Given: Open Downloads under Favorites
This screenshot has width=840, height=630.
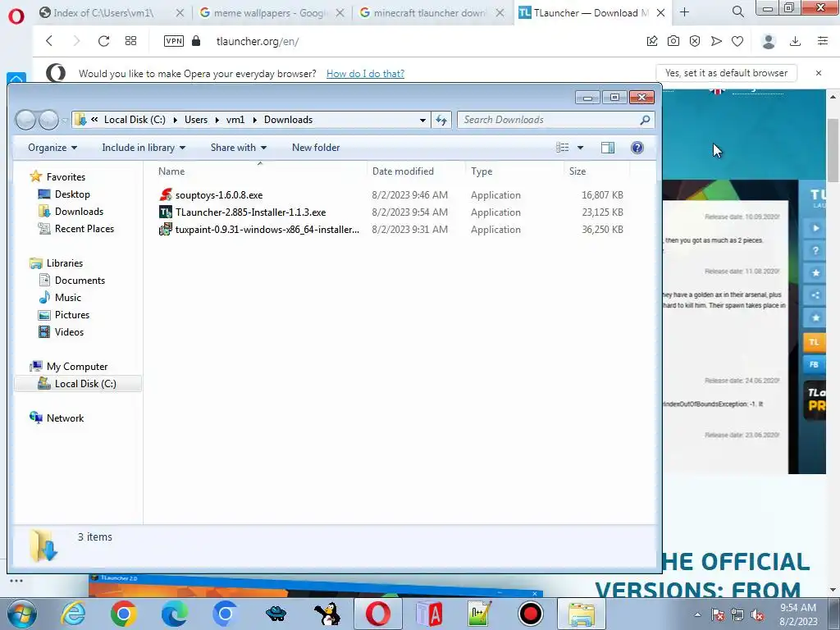Looking at the screenshot, I should pos(79,211).
